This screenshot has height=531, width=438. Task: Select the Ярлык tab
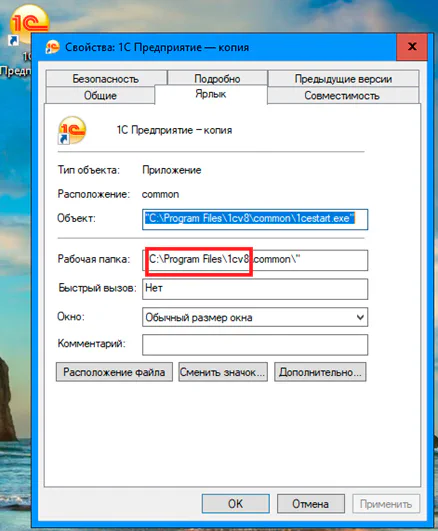(x=211, y=94)
